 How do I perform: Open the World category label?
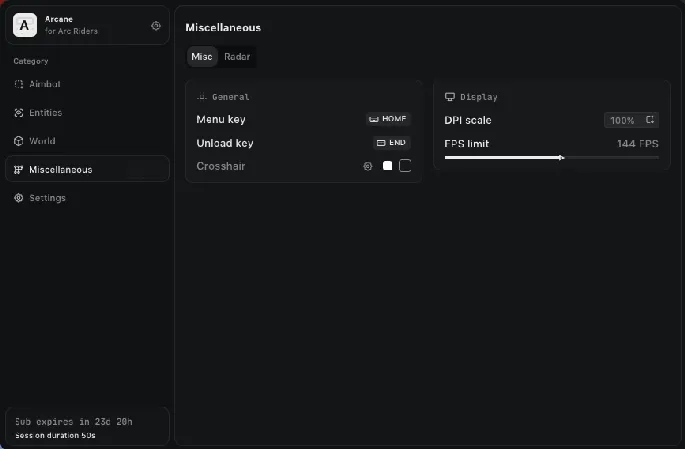[43, 141]
